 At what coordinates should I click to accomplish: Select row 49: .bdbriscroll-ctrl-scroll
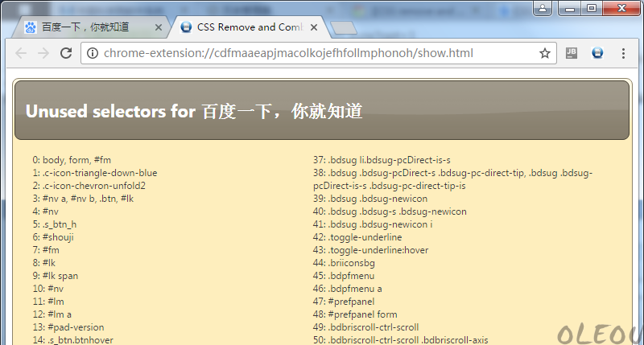[x=366, y=327]
